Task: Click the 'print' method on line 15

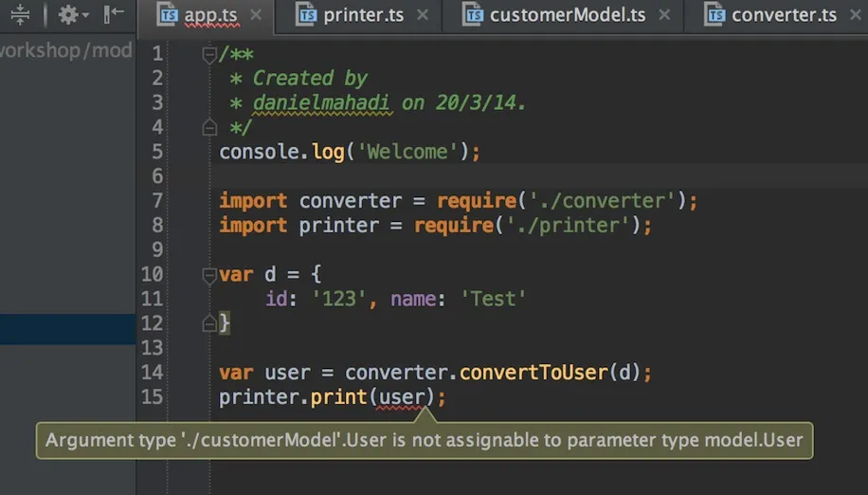Action: [x=339, y=397]
